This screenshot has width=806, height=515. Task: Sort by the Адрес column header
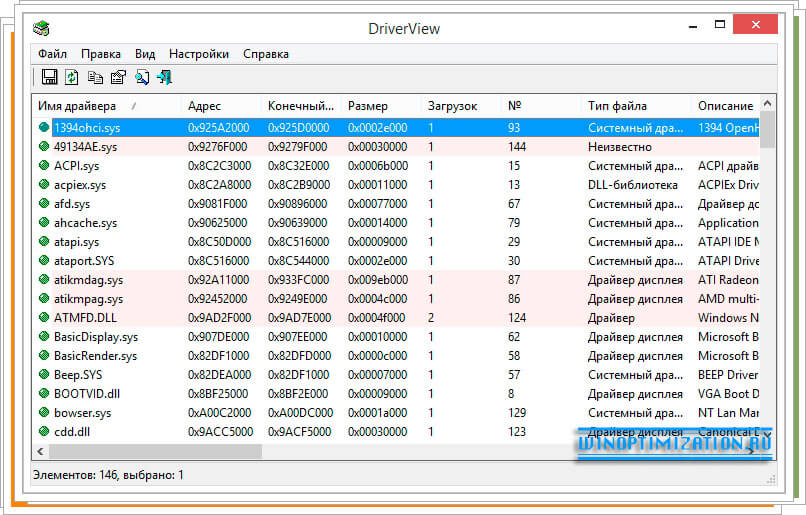[x=221, y=106]
